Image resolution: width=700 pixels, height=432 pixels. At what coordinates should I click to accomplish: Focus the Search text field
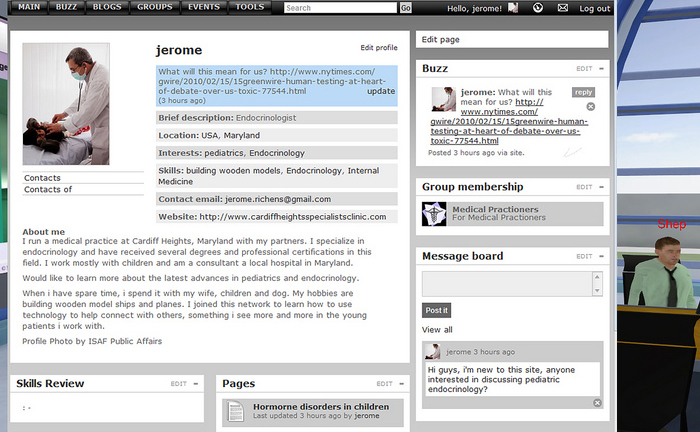click(x=340, y=8)
